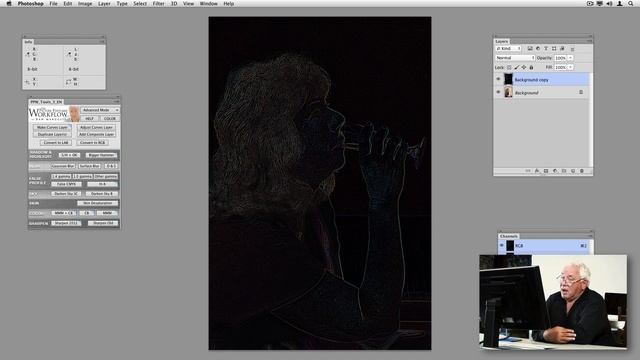
Task: Open the Channels panel flyout menu
Action: point(590,236)
